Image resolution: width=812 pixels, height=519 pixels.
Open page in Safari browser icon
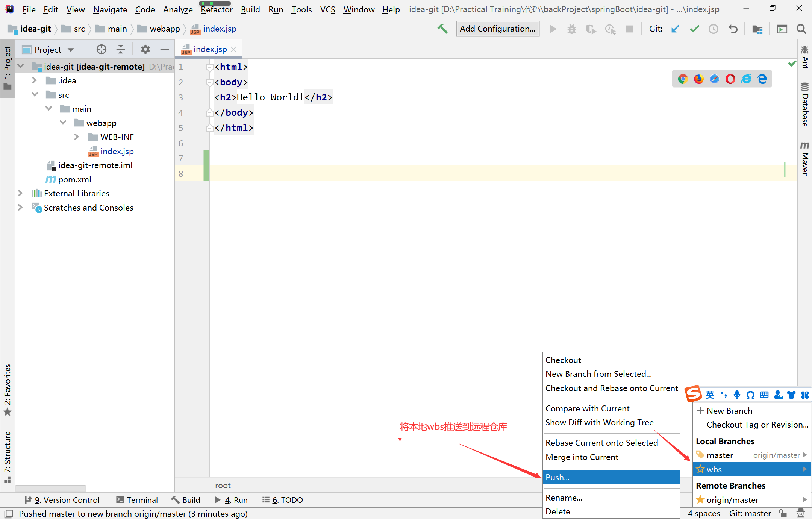(x=714, y=79)
